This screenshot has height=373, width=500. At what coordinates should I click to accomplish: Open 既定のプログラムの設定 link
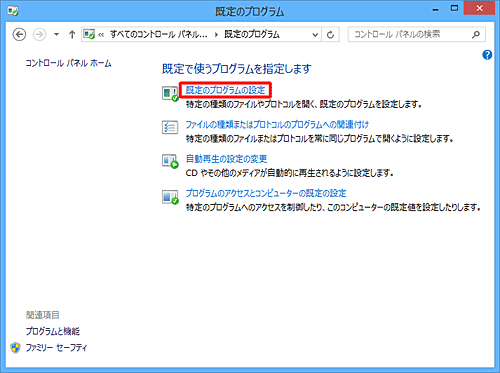pyautogui.click(x=225, y=90)
